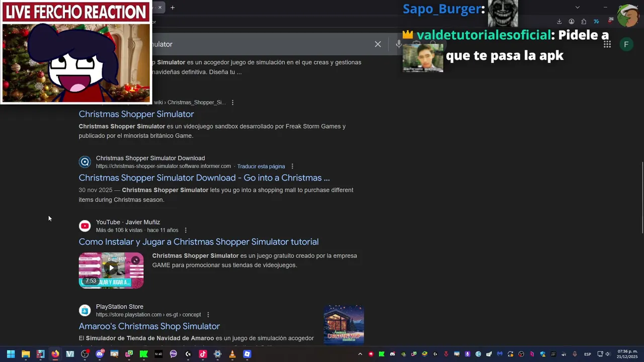Open Discord from the taskbar
This screenshot has width=644, height=362.
(100, 354)
